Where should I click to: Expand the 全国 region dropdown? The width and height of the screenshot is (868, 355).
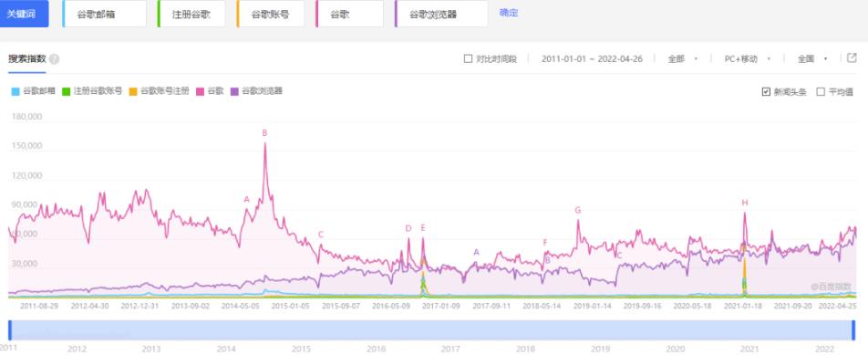(812, 58)
